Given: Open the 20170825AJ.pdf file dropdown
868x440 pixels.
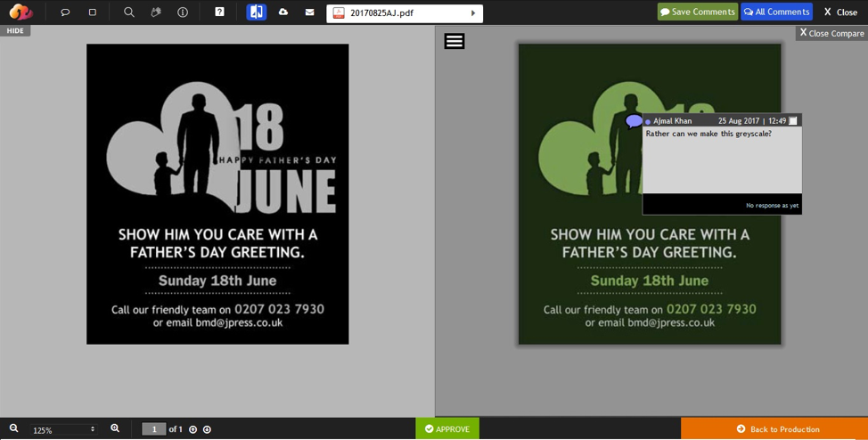Looking at the screenshot, I should (405, 13).
